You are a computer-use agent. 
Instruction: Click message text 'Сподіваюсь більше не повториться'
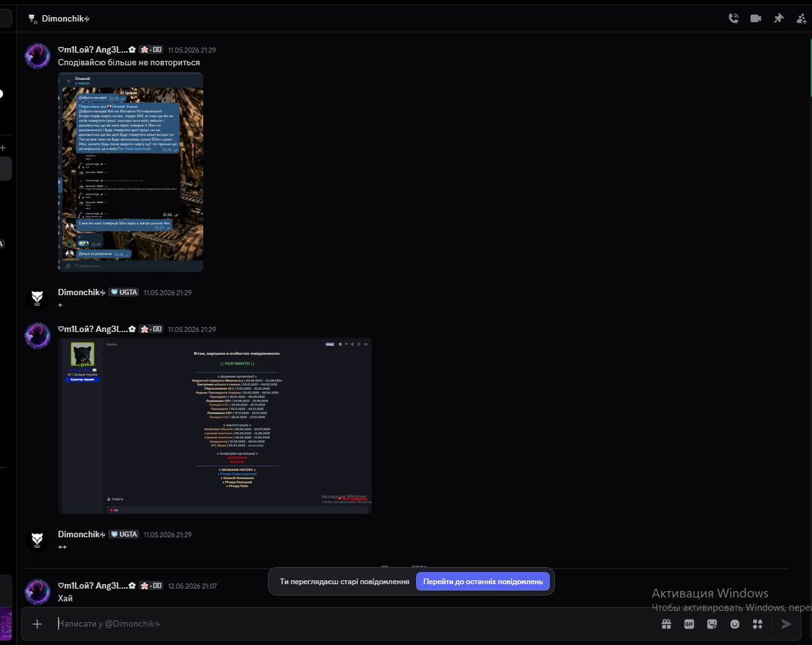click(x=129, y=62)
